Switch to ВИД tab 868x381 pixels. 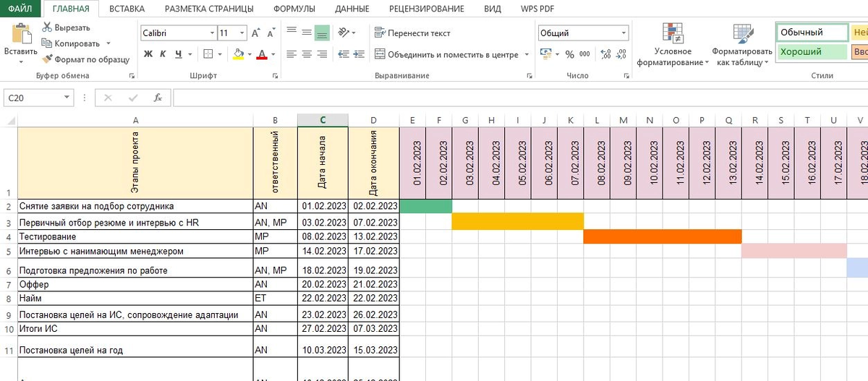pos(493,9)
